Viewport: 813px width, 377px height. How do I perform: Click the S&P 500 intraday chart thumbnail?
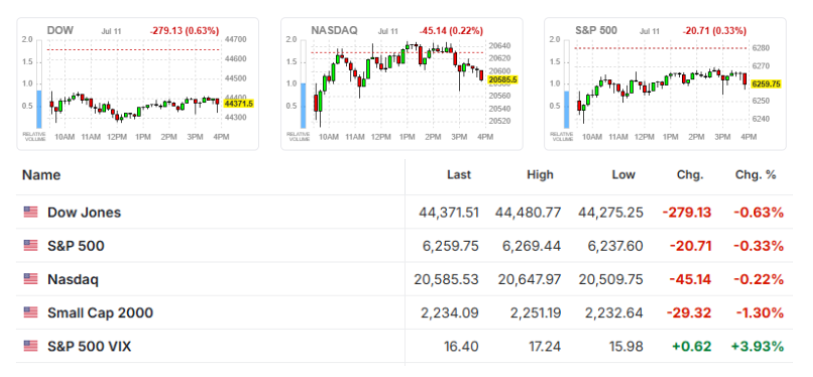pos(665,84)
